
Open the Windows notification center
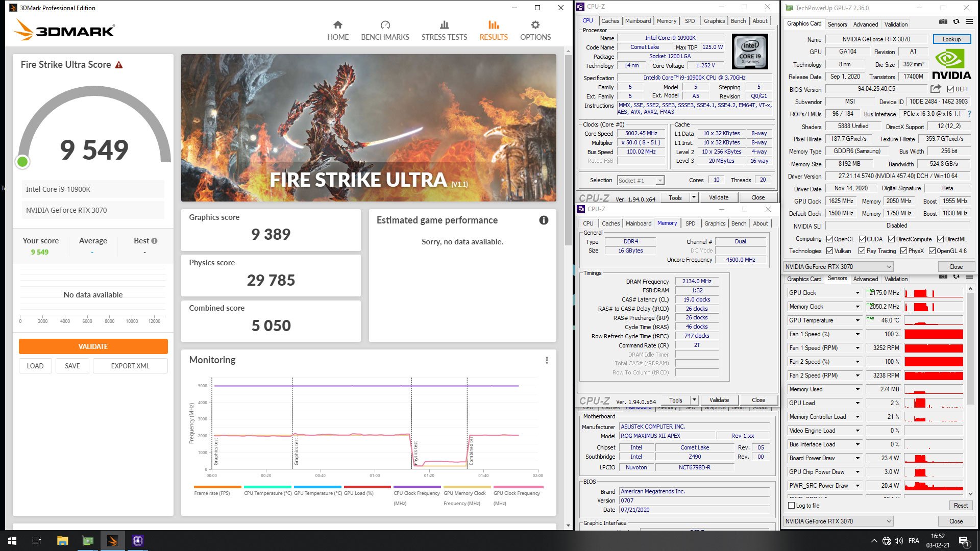964,541
